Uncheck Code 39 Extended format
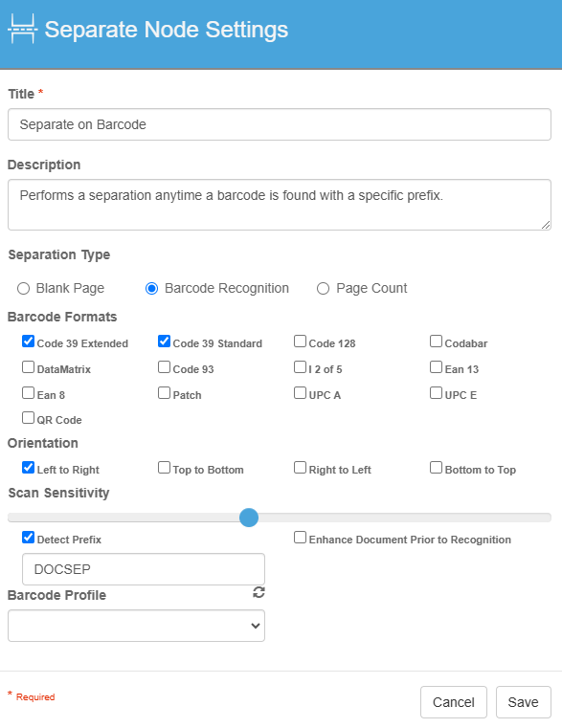The height and width of the screenshot is (728, 562). click(29, 342)
